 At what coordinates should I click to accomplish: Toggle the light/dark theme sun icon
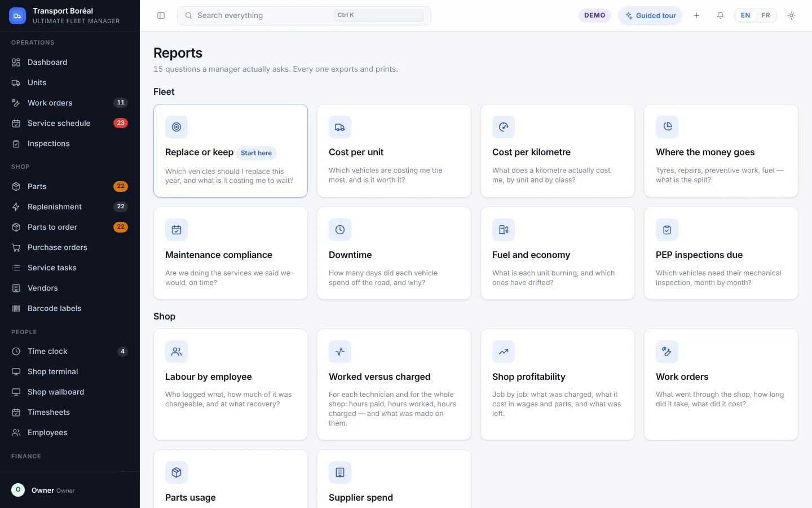791,16
